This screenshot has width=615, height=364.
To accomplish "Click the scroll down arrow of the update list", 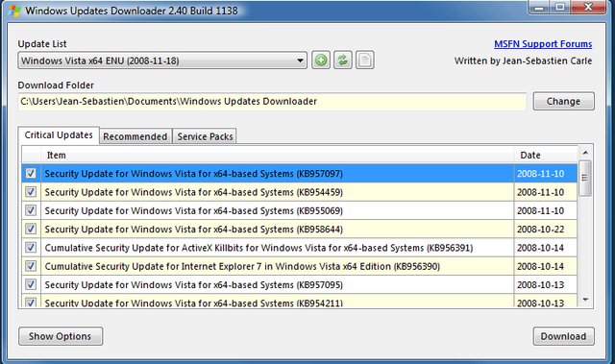I will [x=585, y=300].
